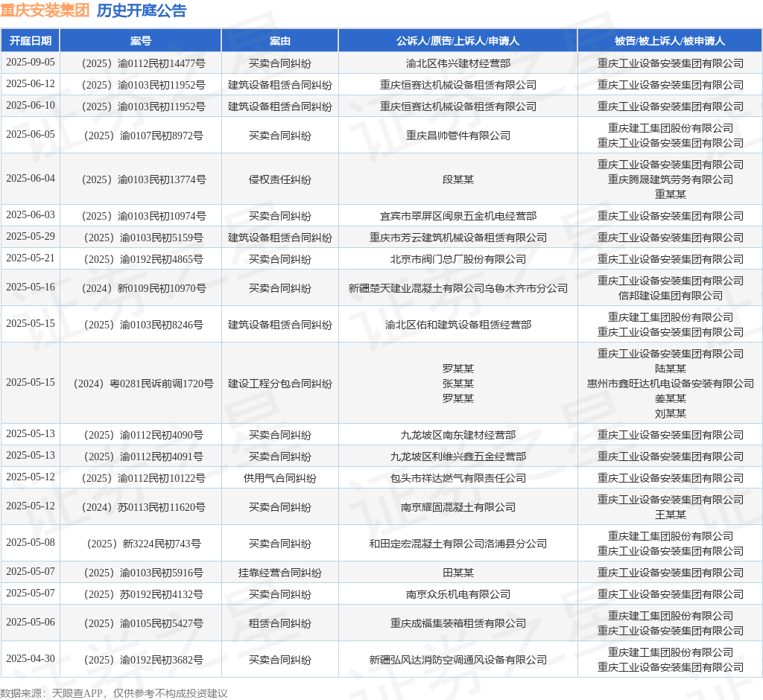The image size is (763, 700).
Task: Click the 历史开庭公告 heading
Action: (x=142, y=10)
